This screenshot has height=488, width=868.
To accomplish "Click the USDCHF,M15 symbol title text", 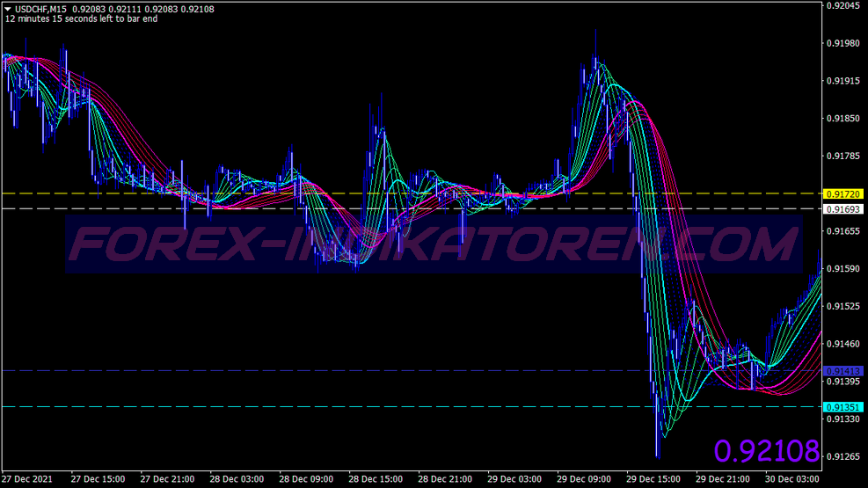I will [41, 9].
